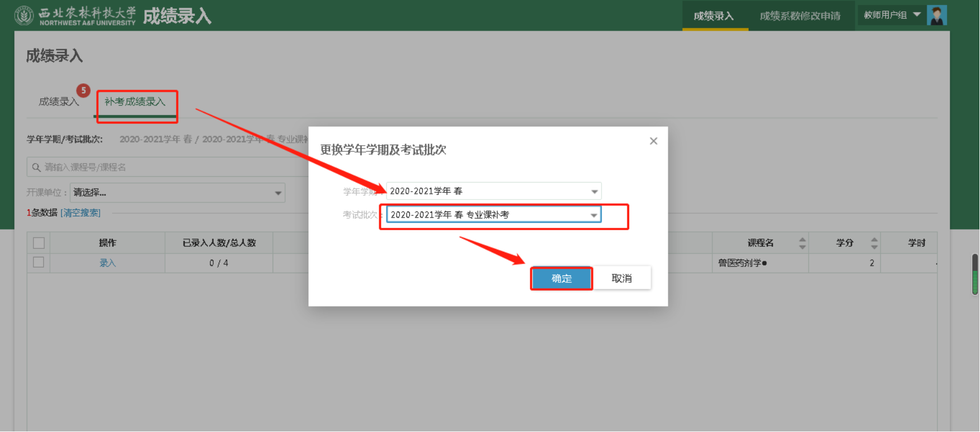Viewport: 980px width, 432px height.
Task: Expand the 学年学期 dropdown
Action: coord(594,192)
